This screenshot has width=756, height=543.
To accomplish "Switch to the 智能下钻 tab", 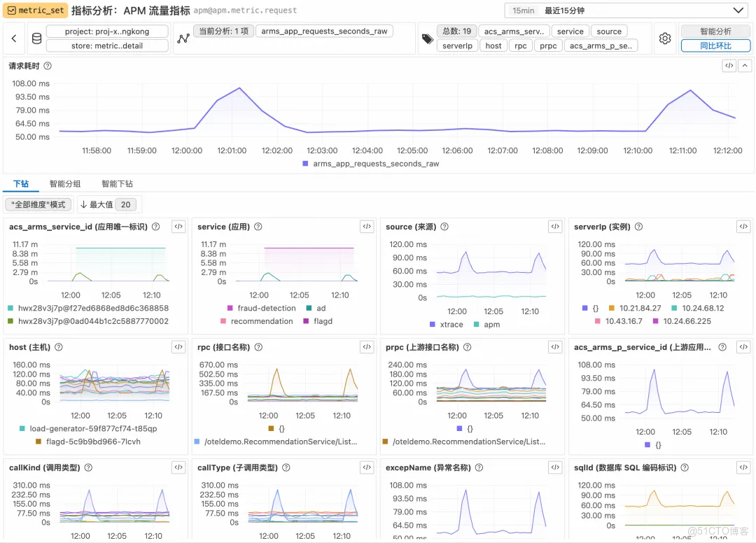I will click(x=116, y=183).
